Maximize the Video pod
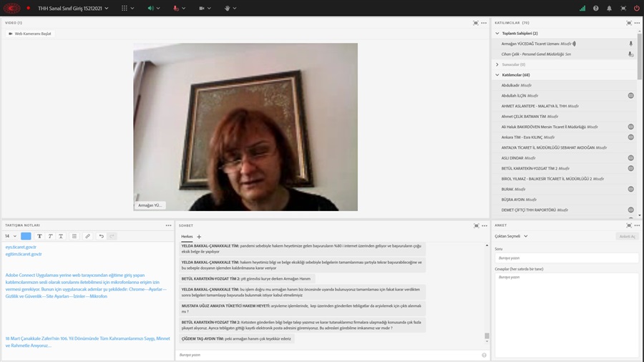644x362 pixels. coord(476,23)
